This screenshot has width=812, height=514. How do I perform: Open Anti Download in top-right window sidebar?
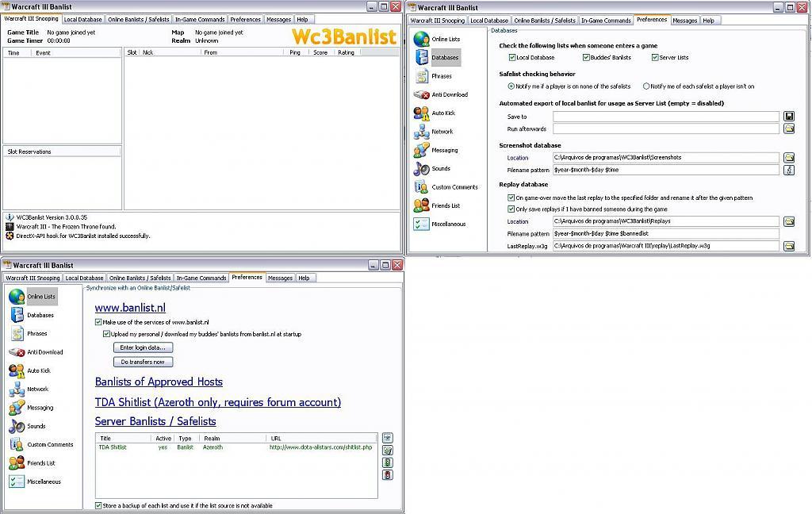(441, 95)
